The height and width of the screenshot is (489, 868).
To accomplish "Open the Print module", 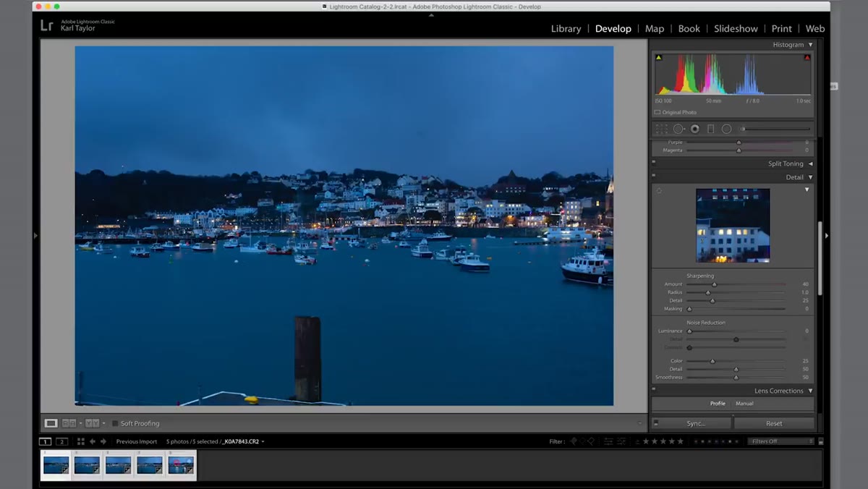I will [x=781, y=29].
